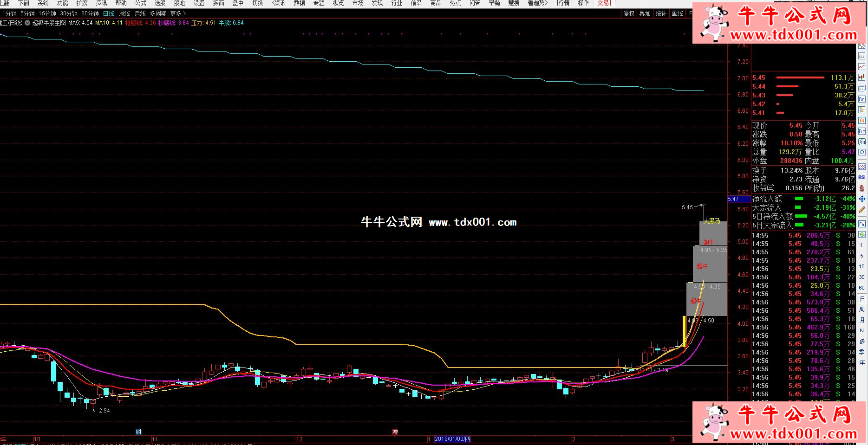This screenshot has width=868, height=445.
Task: Open the 扩展 menu
Action: pyautogui.click(x=82, y=3)
